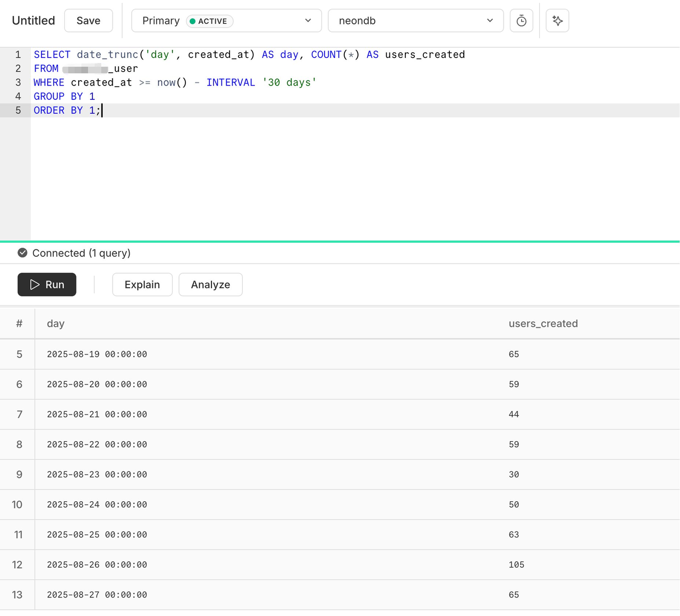Click line number 3 in editor gutter
Screen dimensions: 680x616
(18, 82)
